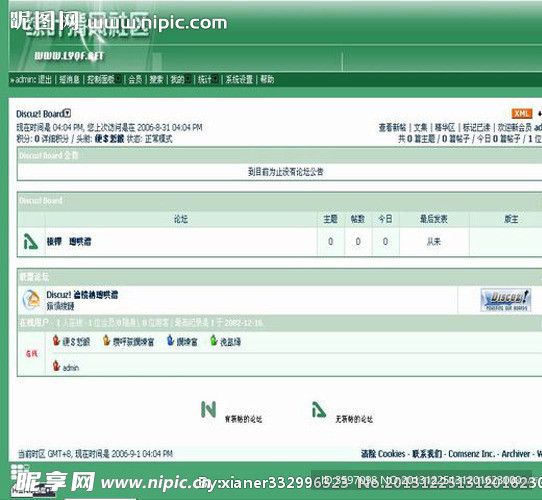The height and width of the screenshot is (500, 542).
Task: Open the dropdown arrow beside Discuz! Board title
Action: (67, 113)
